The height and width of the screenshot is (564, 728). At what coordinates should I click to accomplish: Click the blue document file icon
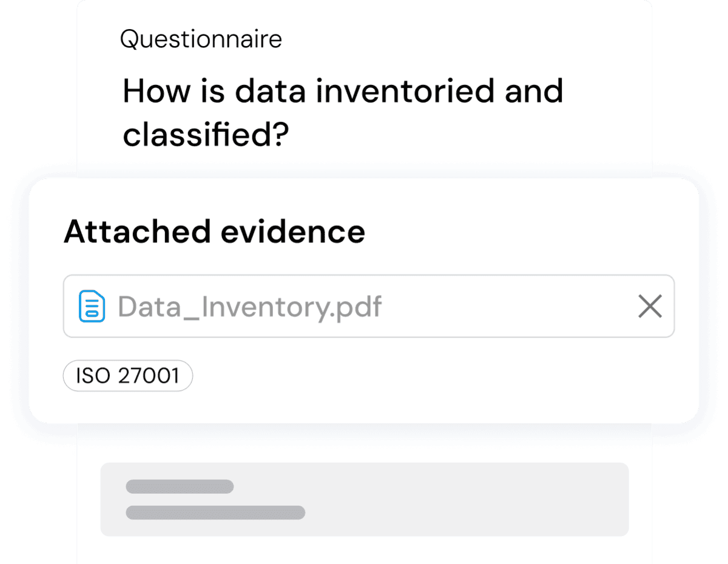[92, 307]
